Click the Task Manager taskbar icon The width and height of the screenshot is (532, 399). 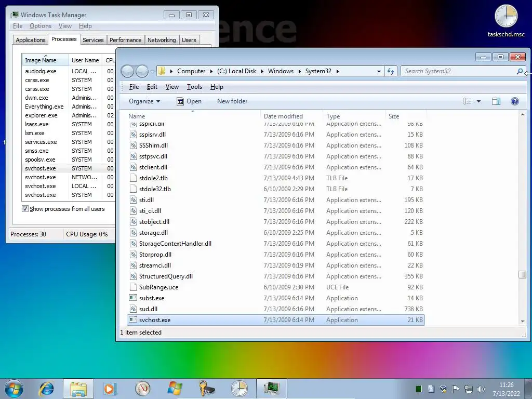tap(272, 389)
